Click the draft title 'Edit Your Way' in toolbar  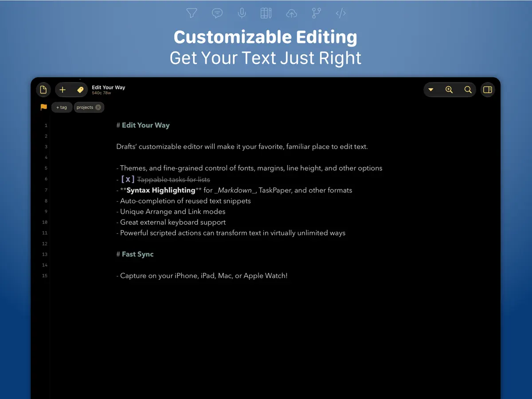pyautogui.click(x=109, y=87)
